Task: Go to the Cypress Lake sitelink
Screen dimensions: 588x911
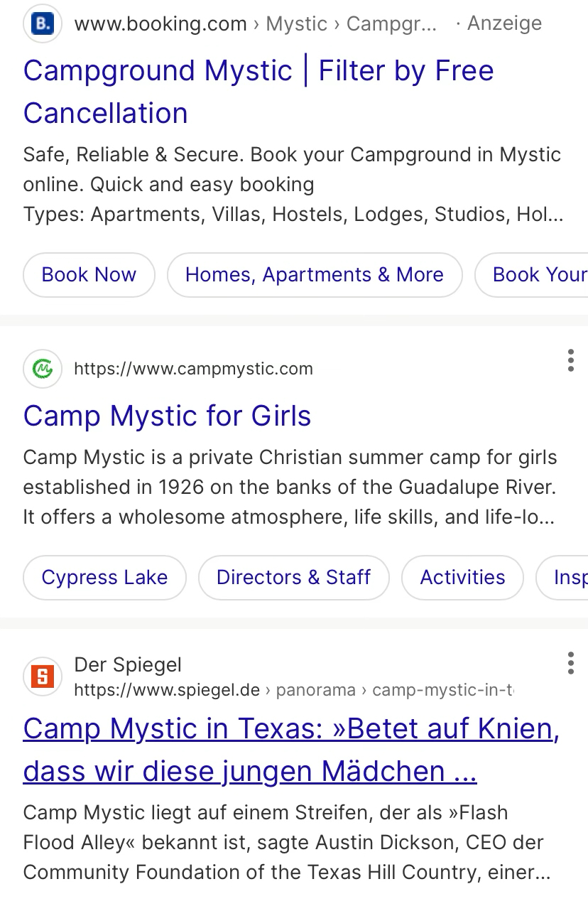Action: click(x=104, y=577)
